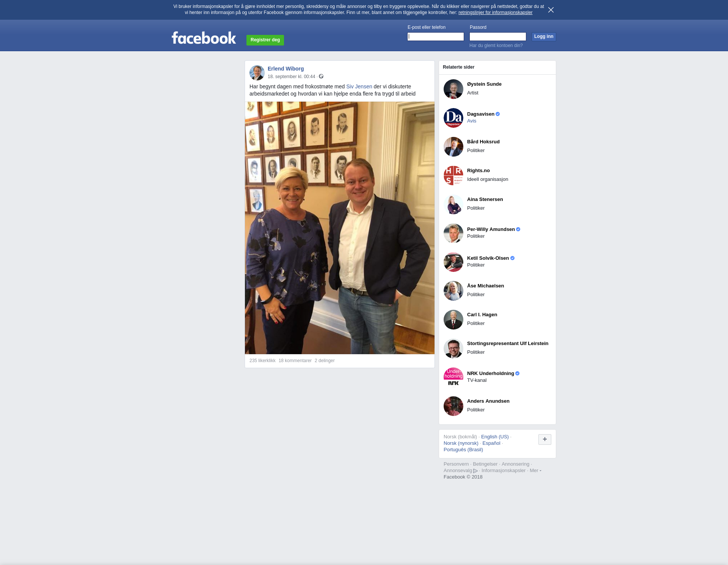Focus the E-post eller telefon field

point(435,36)
